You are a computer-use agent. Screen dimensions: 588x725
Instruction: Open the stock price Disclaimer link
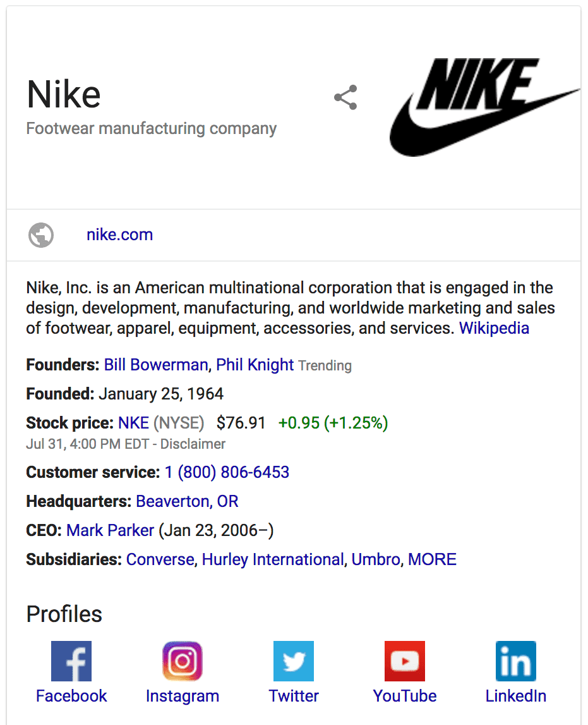coord(193,444)
